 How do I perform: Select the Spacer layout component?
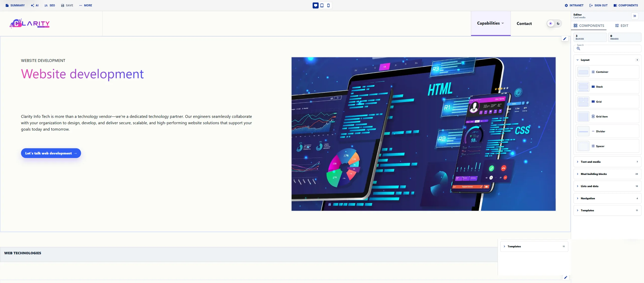point(607,146)
